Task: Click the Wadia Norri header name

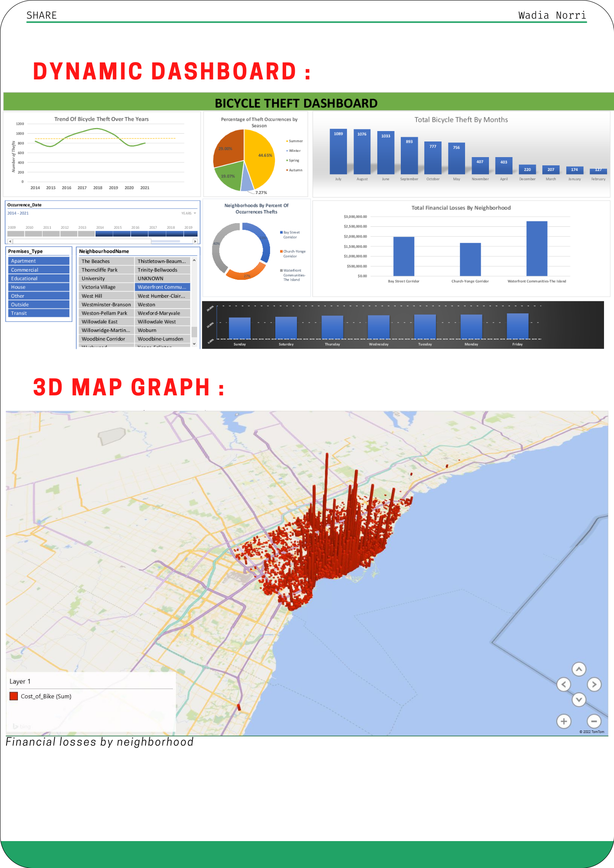Action: (552, 15)
